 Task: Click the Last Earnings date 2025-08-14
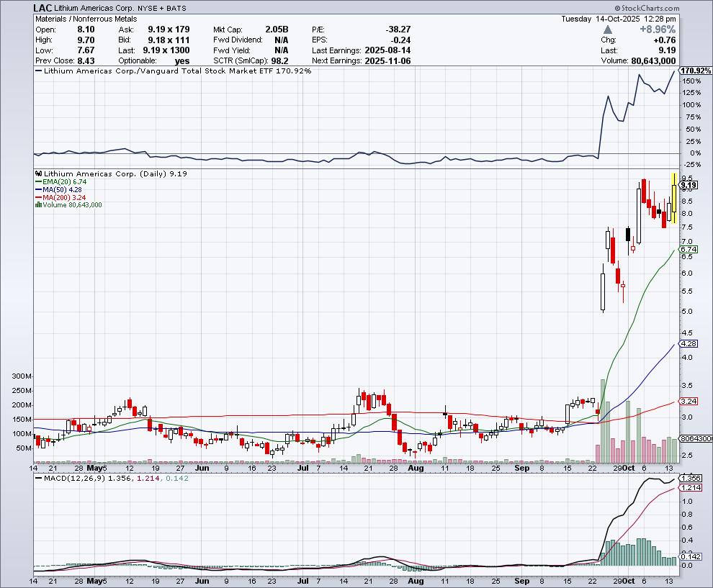pos(388,50)
